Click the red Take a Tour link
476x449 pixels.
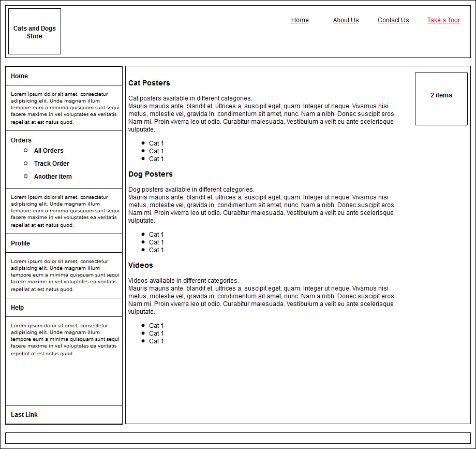click(x=443, y=20)
